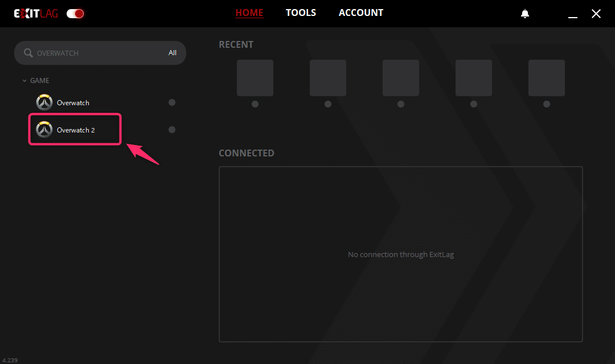Viewport: 615px width, 364px height.
Task: Select Overwatch in the game list
Action: (73, 102)
